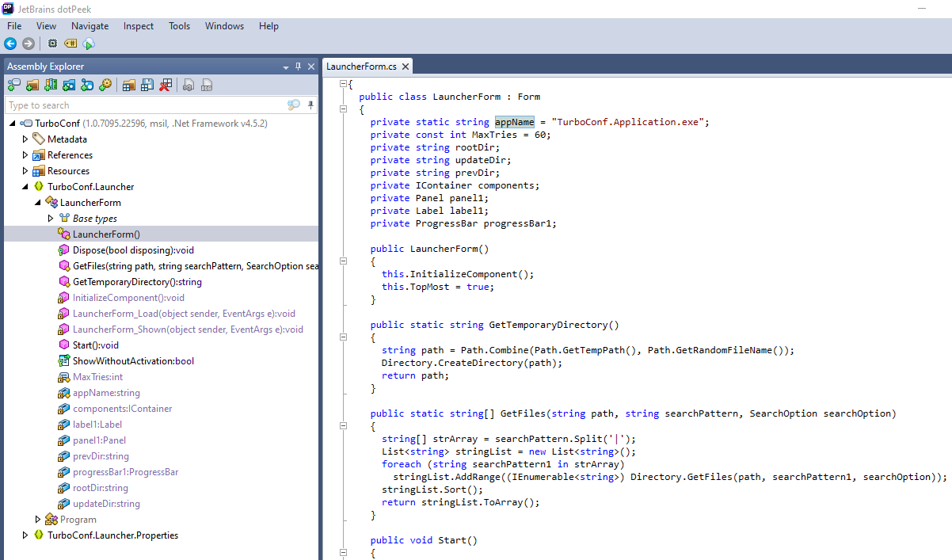The image size is (952, 560).
Task: Click the Start Symbol Server cloud icon
Action: [88, 44]
